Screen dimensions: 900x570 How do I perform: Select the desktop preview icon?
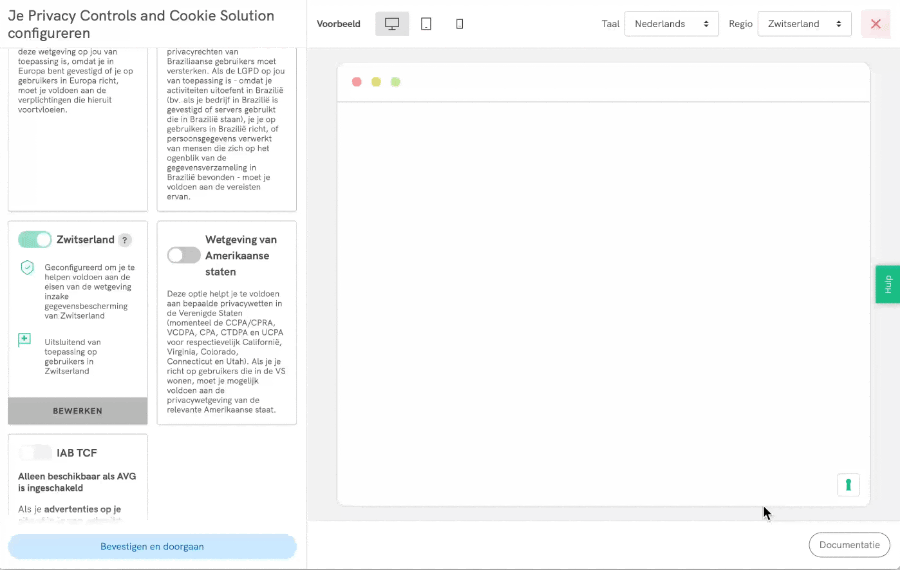tap(392, 24)
